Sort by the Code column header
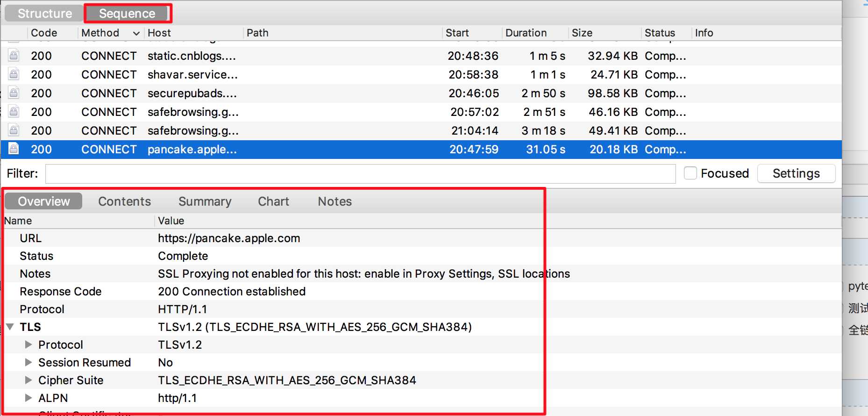Screen dimensions: 868x416 tap(44, 33)
